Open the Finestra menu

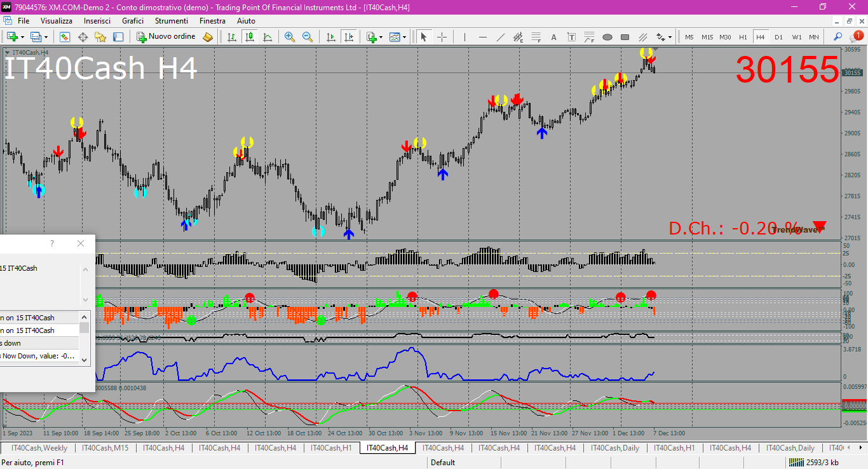coord(212,21)
